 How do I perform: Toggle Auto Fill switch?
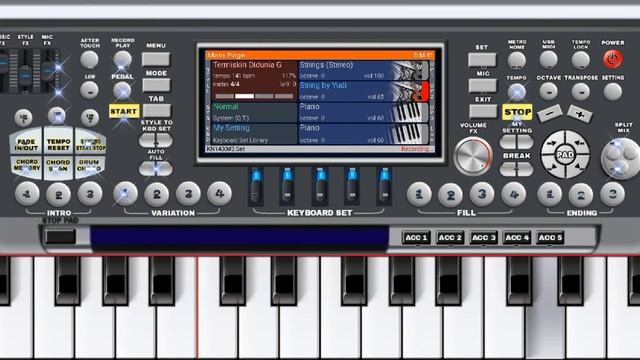pos(156,168)
